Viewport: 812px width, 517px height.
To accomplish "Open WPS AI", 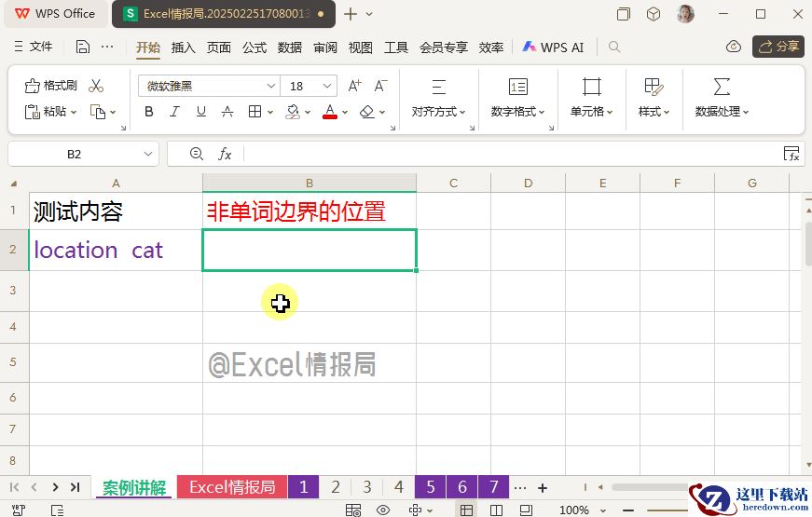I will 553,48.
